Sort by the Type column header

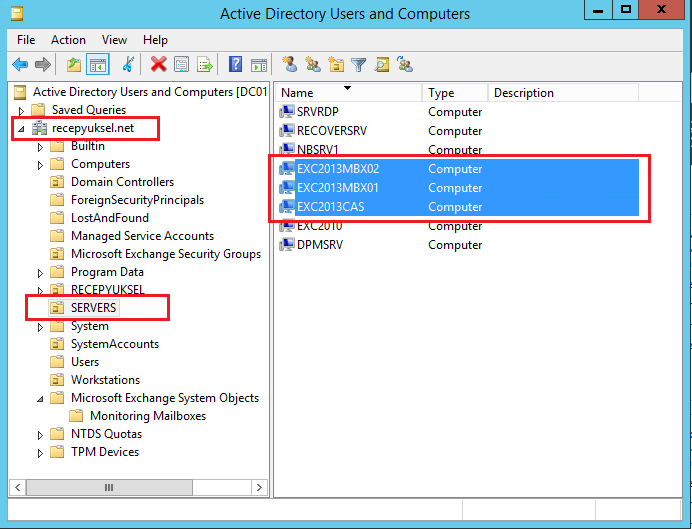tap(455, 93)
